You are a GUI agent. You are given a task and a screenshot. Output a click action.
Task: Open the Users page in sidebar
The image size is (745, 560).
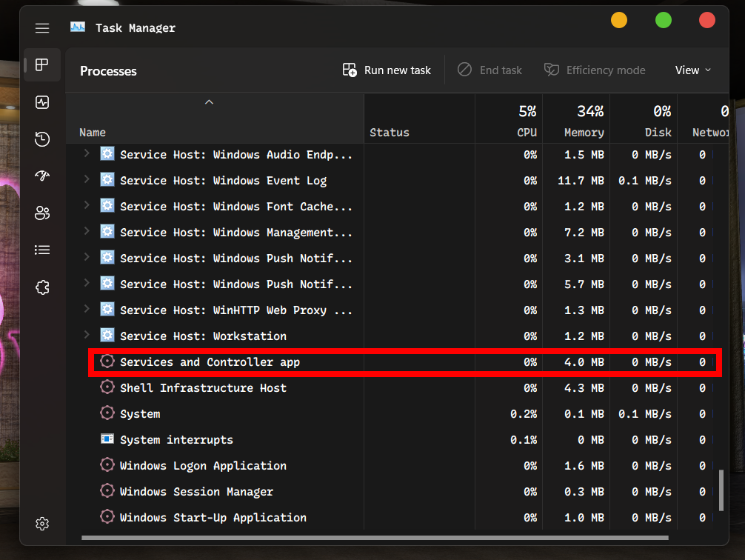42,213
